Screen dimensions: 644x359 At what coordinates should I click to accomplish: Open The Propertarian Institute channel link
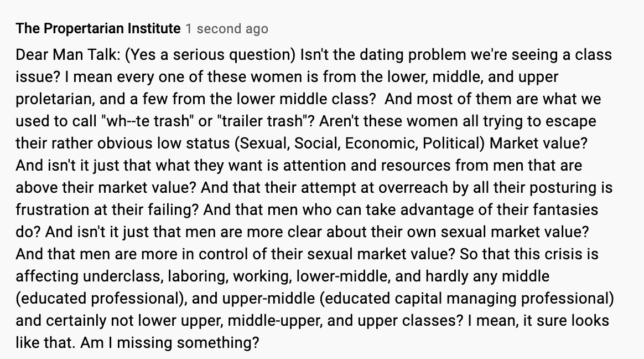click(x=98, y=29)
